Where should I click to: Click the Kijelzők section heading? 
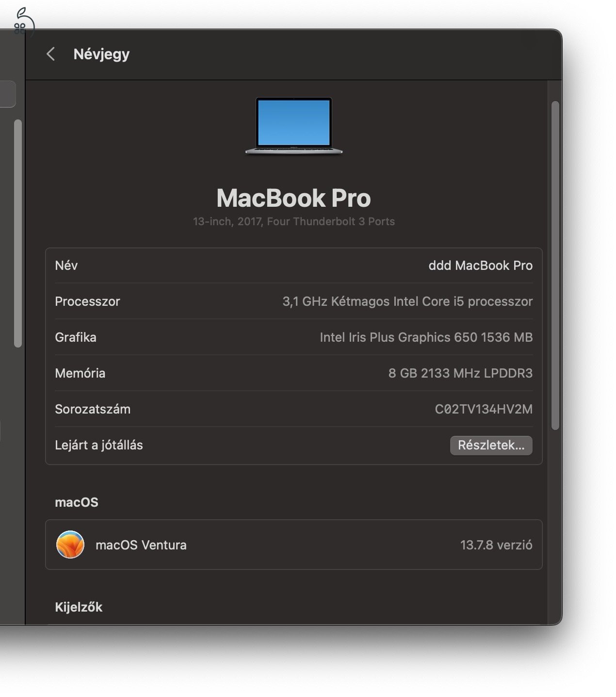coord(78,606)
